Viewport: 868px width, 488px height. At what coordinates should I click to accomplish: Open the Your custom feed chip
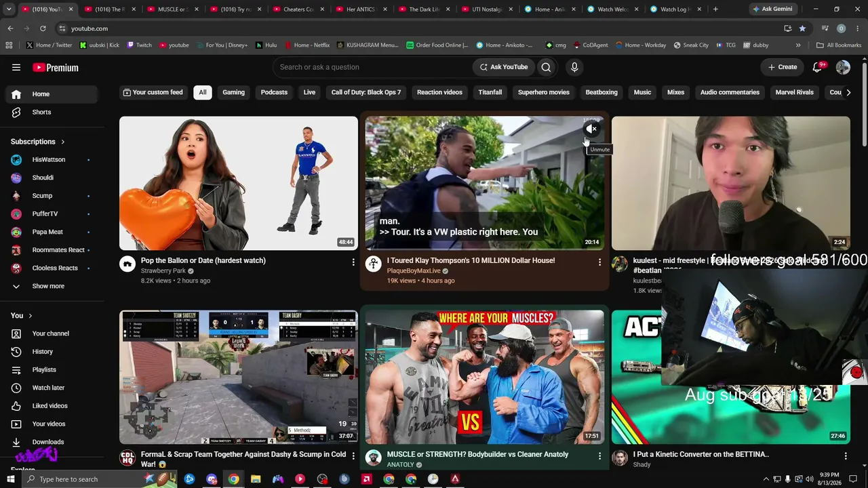(153, 92)
